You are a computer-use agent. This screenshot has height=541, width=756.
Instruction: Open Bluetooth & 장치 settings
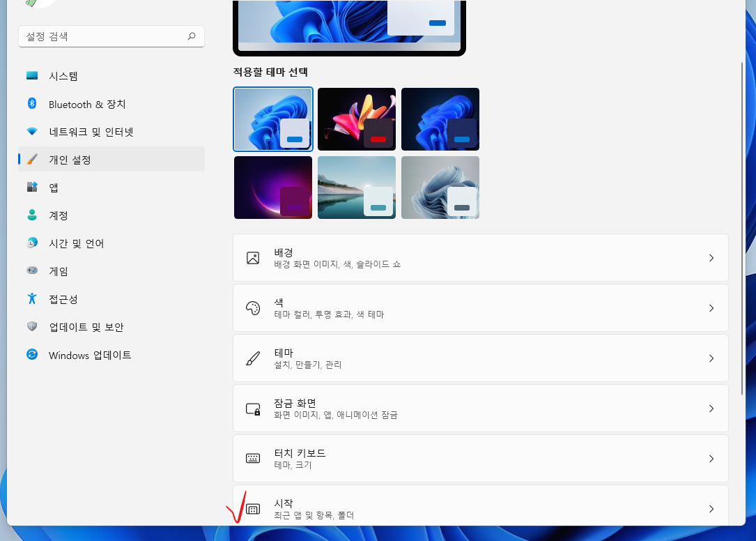pyautogui.click(x=111, y=104)
